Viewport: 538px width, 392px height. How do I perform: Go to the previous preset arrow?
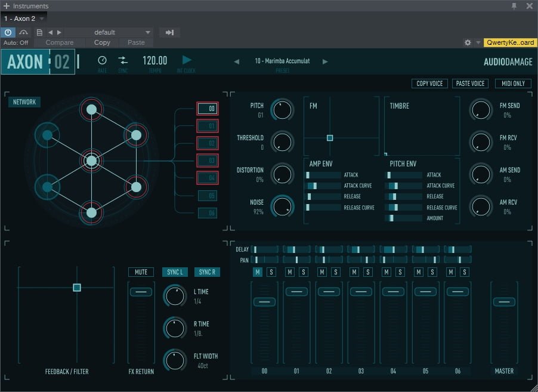point(237,61)
